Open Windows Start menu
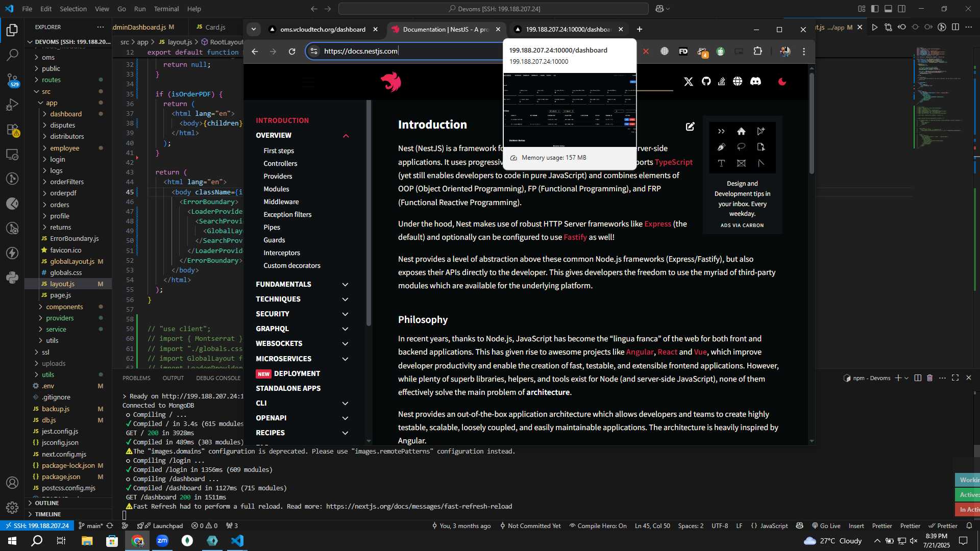Image resolution: width=980 pixels, height=551 pixels. tap(12, 540)
